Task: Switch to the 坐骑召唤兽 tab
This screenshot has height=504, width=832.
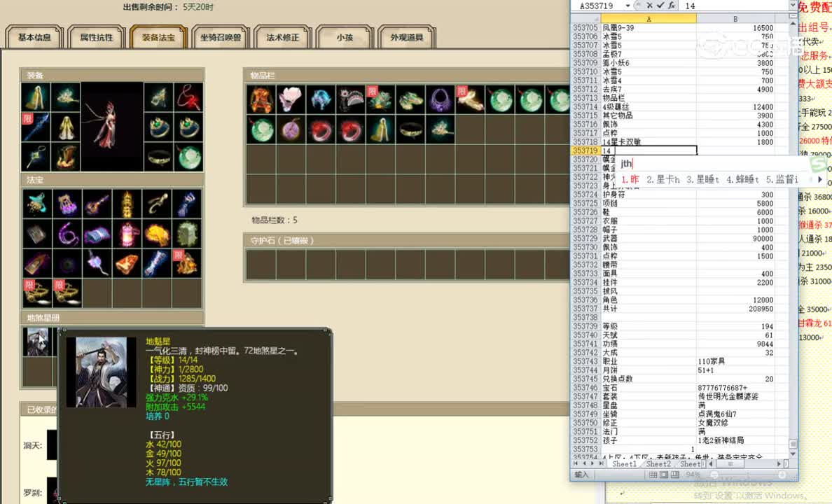Action: pyautogui.click(x=221, y=37)
